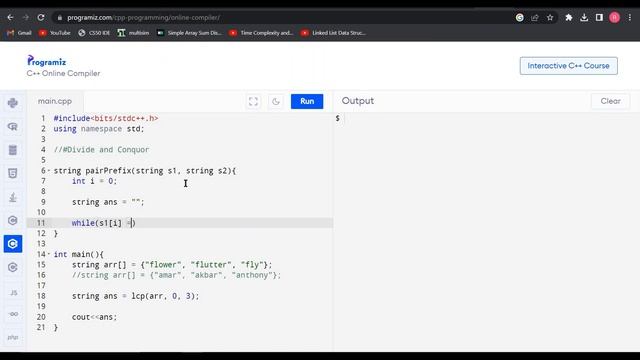Viewport: 640px width, 360px height.
Task: Clear the output panel
Action: tap(610, 101)
